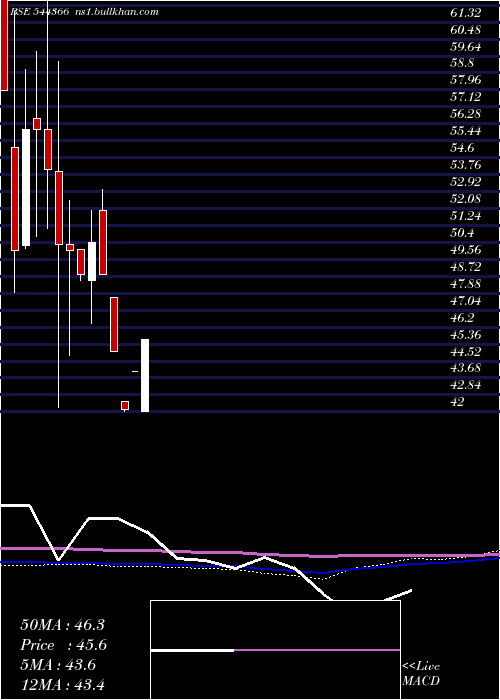Click the 55.44 price axis label

tap(466, 131)
